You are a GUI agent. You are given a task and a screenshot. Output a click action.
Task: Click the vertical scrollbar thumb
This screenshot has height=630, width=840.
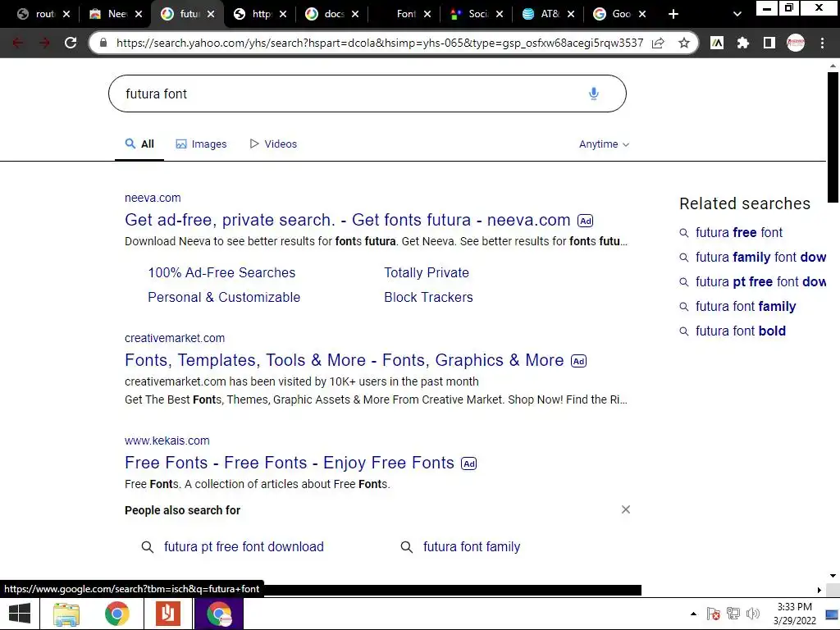(x=833, y=137)
